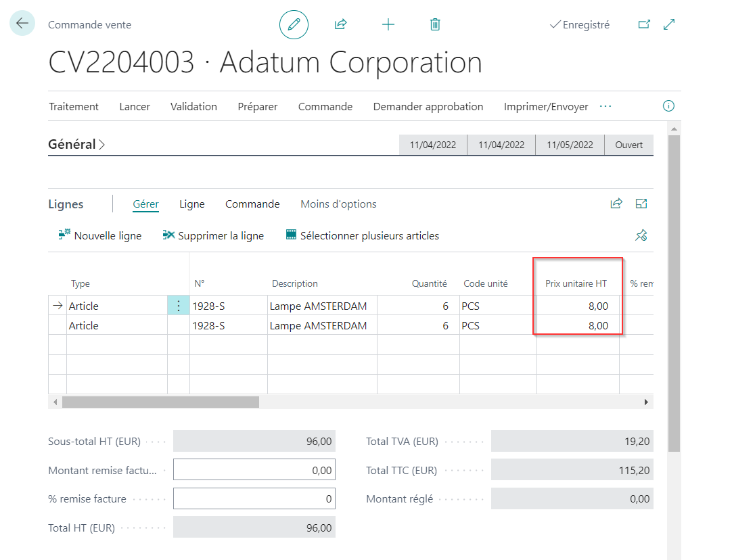Click the Code unité column header
Image resolution: width=732 pixels, height=560 pixels.
click(486, 283)
